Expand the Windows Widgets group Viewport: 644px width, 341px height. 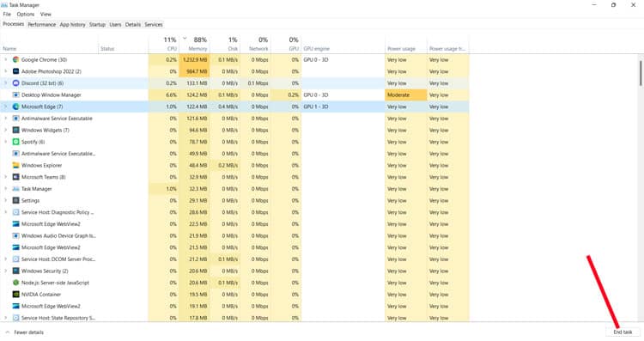pyautogui.click(x=5, y=130)
